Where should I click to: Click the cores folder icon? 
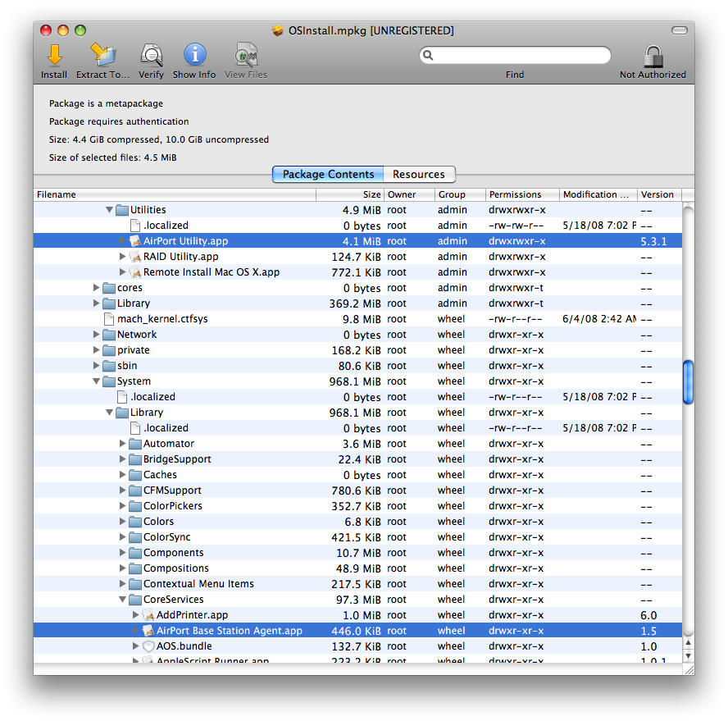coord(109,288)
